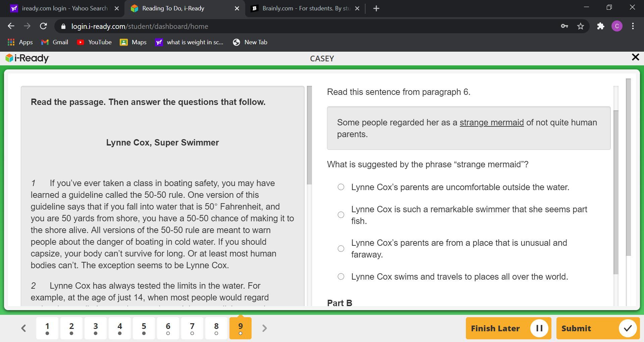Click the i-Ready logo
The image size is (644, 342).
point(27,58)
